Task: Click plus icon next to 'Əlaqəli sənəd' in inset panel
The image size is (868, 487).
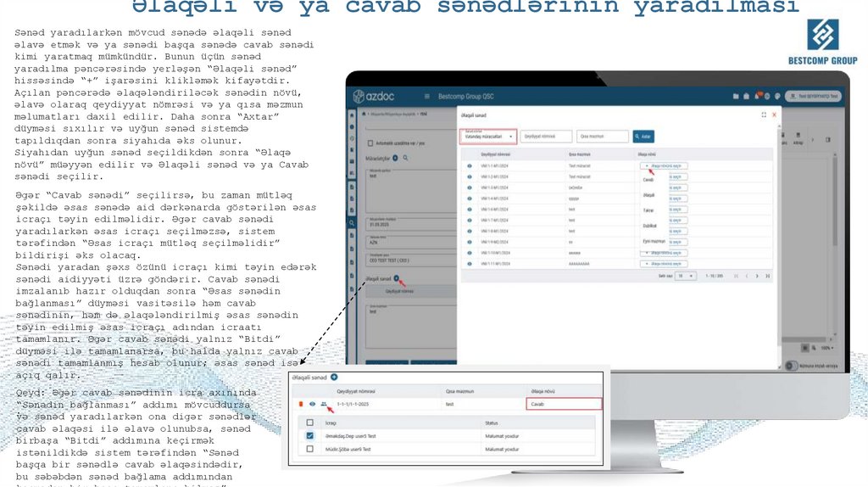Action: 334,378
